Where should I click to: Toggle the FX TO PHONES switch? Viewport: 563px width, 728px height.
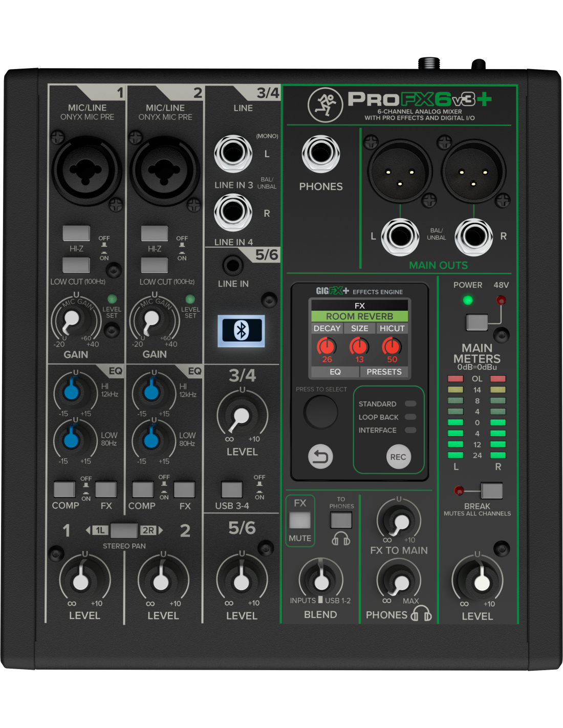[341, 520]
